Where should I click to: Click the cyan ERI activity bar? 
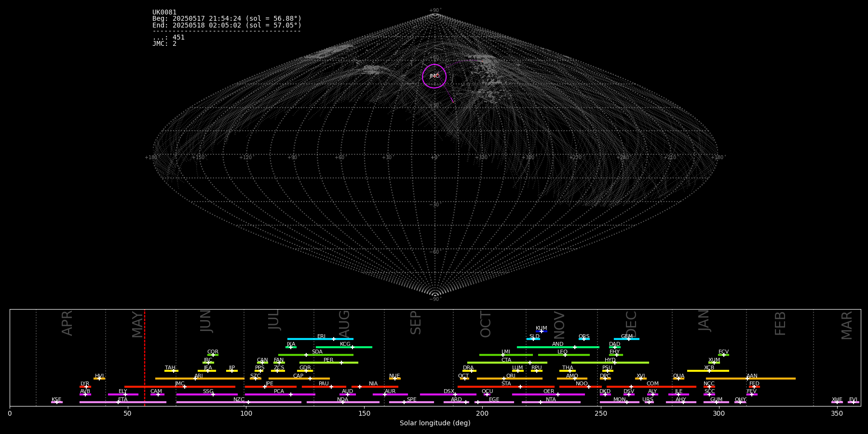[320, 339]
